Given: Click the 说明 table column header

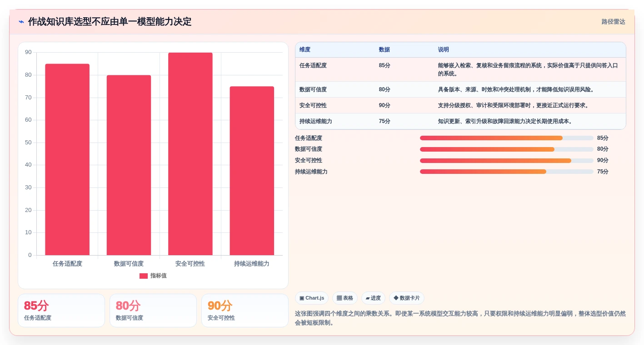Looking at the screenshot, I should tap(444, 50).
